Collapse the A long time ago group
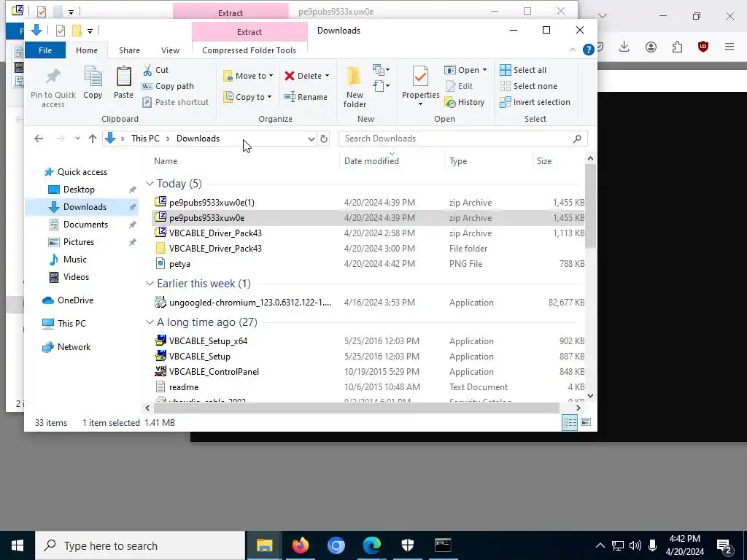Viewport: 747px width, 560px height. pyautogui.click(x=150, y=322)
